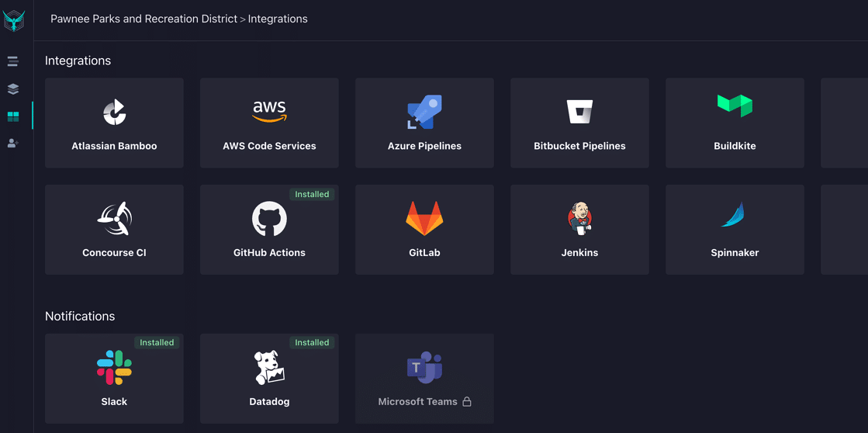
Task: Select the Microsoft Teams label
Action: click(x=417, y=401)
